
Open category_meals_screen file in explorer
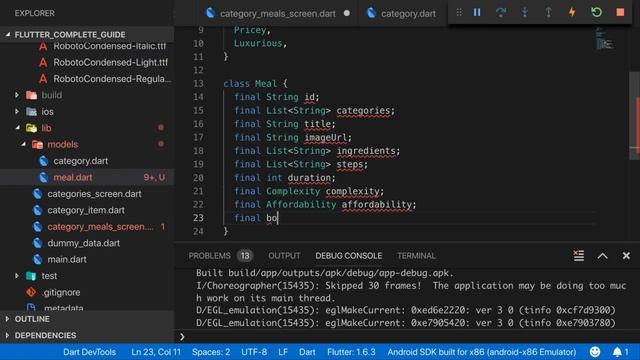pos(100,227)
